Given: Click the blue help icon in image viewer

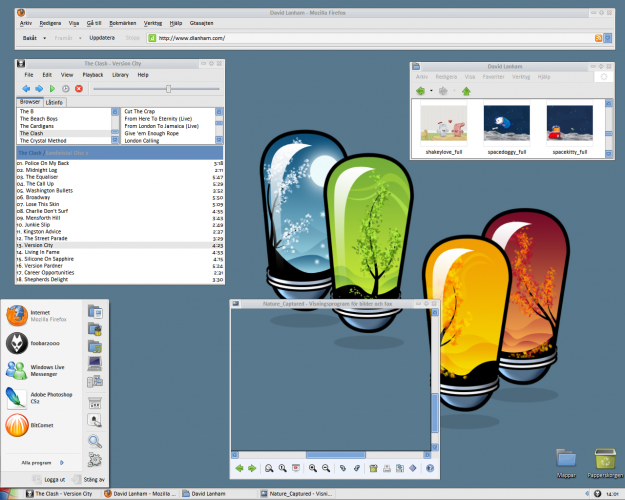Looking at the screenshot, I should pos(429,468).
